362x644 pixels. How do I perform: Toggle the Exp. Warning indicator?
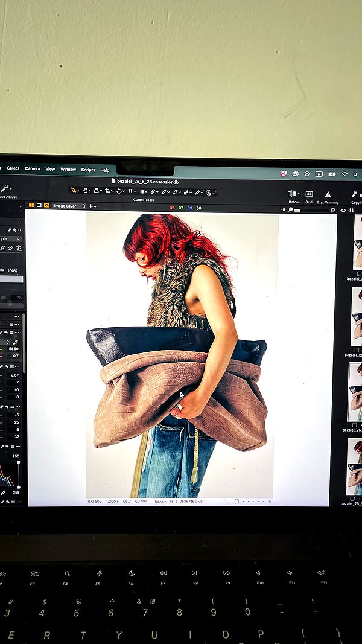pyautogui.click(x=328, y=194)
